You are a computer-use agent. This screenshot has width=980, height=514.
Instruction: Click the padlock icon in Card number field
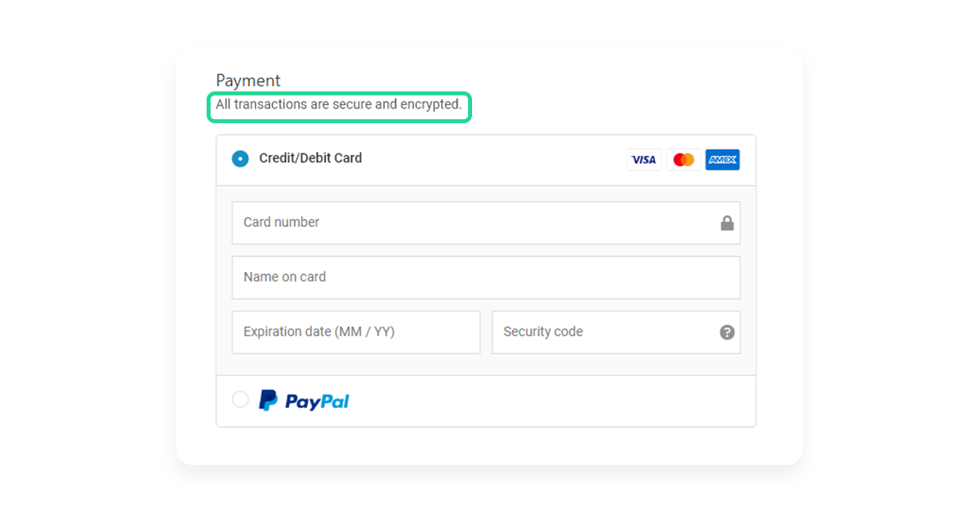coord(727,223)
